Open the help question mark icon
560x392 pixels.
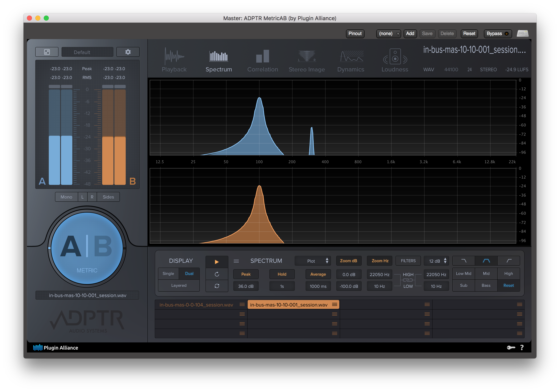pyautogui.click(x=522, y=348)
